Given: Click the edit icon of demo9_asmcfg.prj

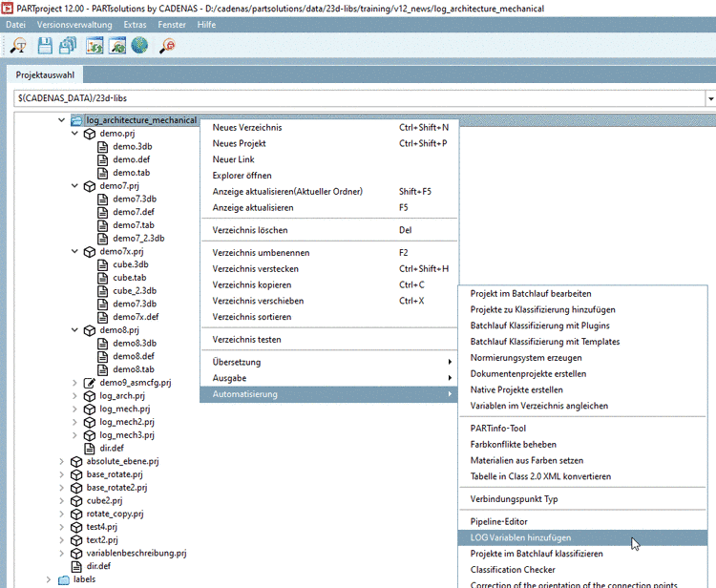Looking at the screenshot, I should (90, 383).
